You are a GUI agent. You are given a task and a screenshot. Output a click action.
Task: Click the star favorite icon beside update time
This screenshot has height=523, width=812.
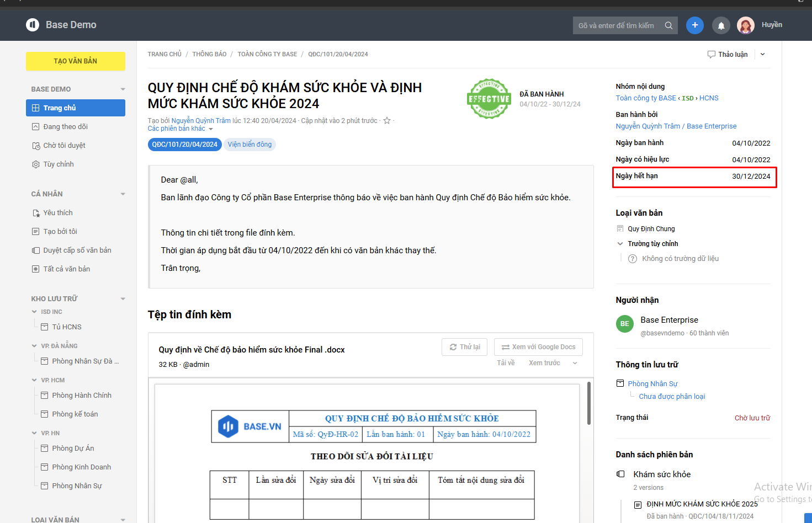coord(387,120)
